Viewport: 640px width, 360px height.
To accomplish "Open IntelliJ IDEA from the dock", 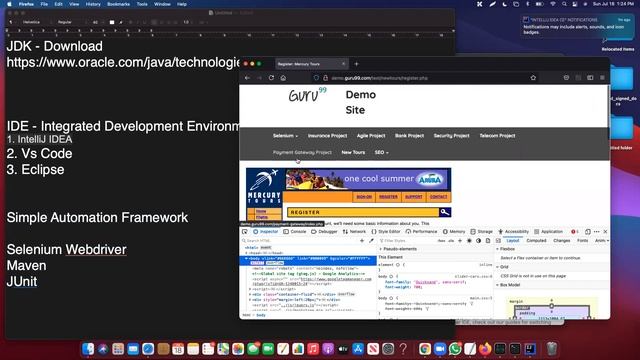I will [x=530, y=349].
